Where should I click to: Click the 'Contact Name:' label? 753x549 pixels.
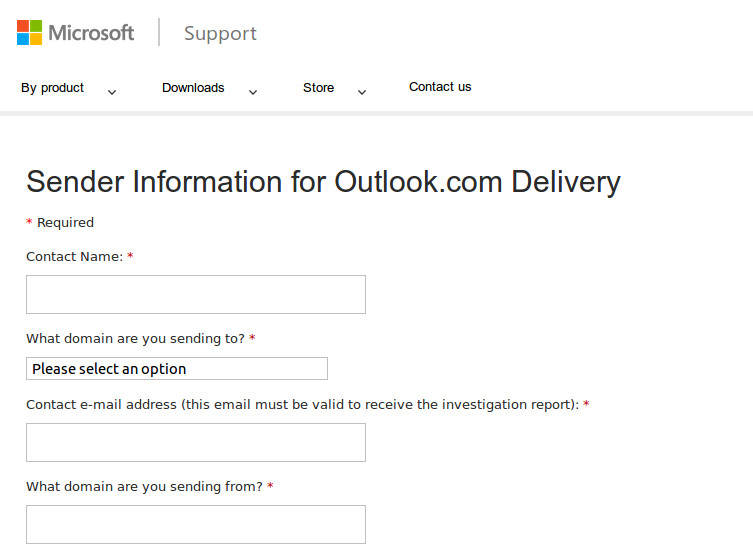pyautogui.click(x=74, y=256)
